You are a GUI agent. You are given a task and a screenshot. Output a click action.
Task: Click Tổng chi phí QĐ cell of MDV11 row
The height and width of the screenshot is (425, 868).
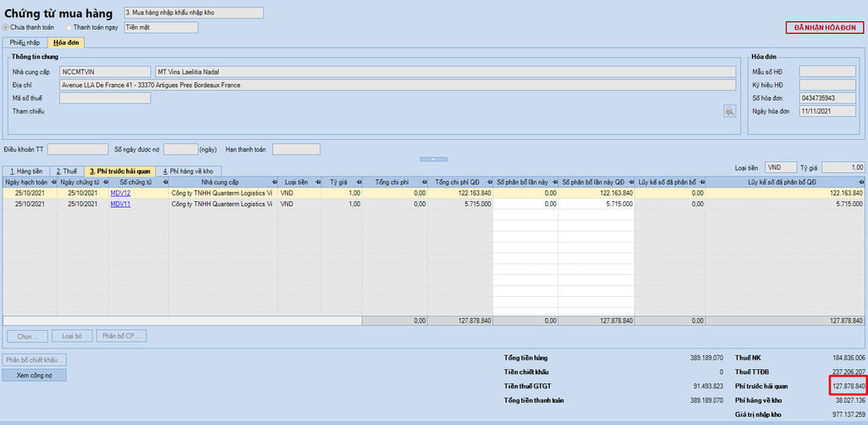pos(460,204)
